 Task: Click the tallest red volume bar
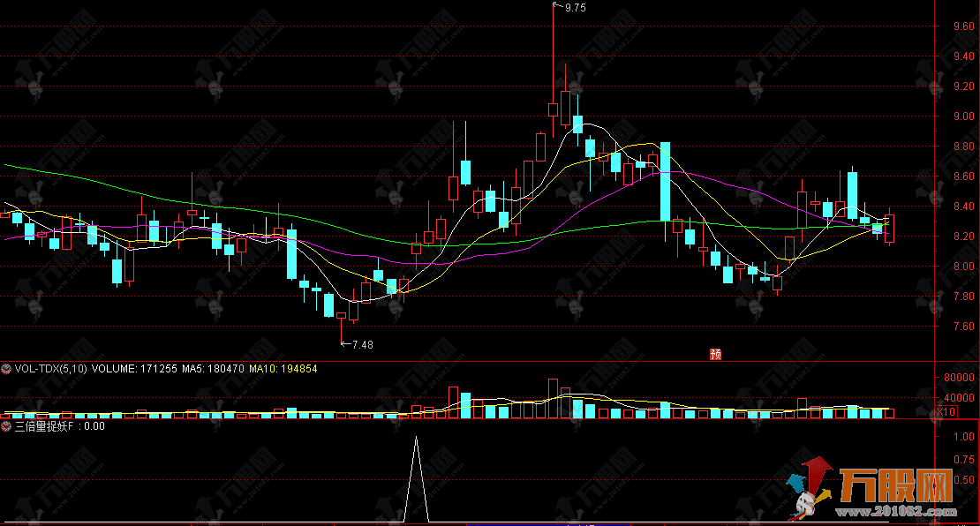(x=553, y=398)
